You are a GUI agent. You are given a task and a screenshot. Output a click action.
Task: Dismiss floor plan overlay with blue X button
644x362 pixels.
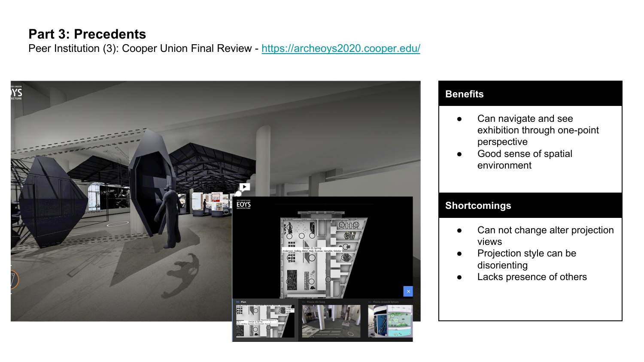[408, 291]
